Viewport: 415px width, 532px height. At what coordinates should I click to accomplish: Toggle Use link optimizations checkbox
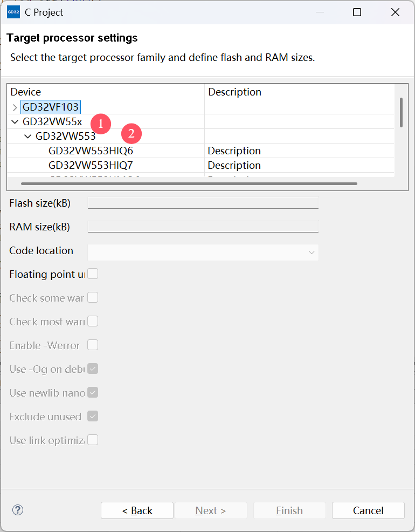click(93, 440)
